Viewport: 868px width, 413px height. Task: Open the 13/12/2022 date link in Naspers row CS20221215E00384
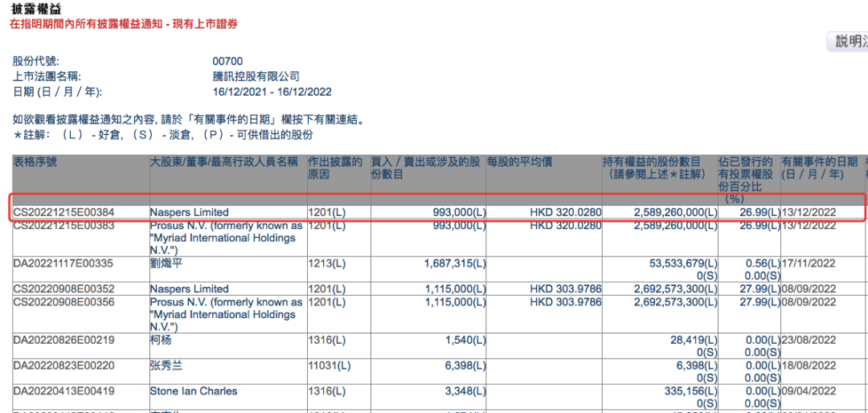[x=809, y=212]
